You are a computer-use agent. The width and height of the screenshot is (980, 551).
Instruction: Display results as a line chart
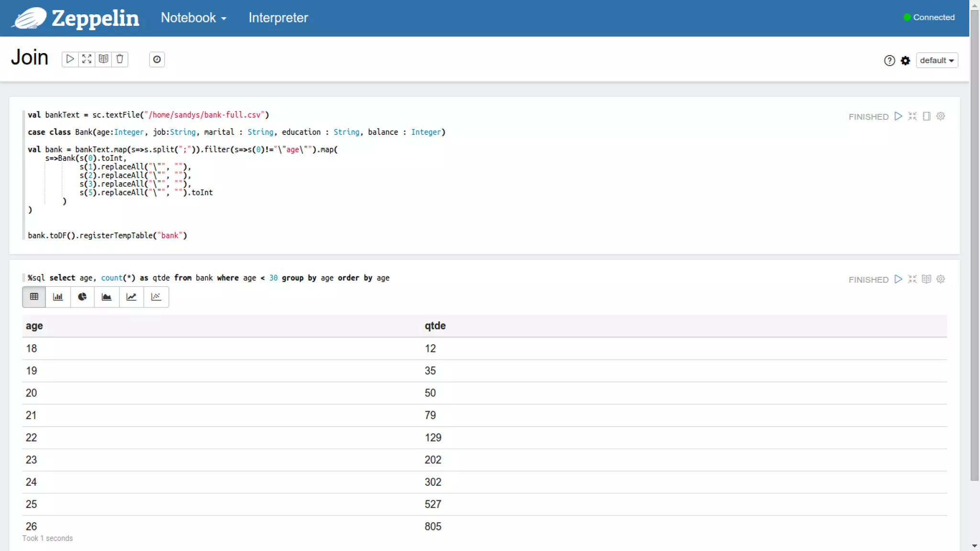[131, 297]
